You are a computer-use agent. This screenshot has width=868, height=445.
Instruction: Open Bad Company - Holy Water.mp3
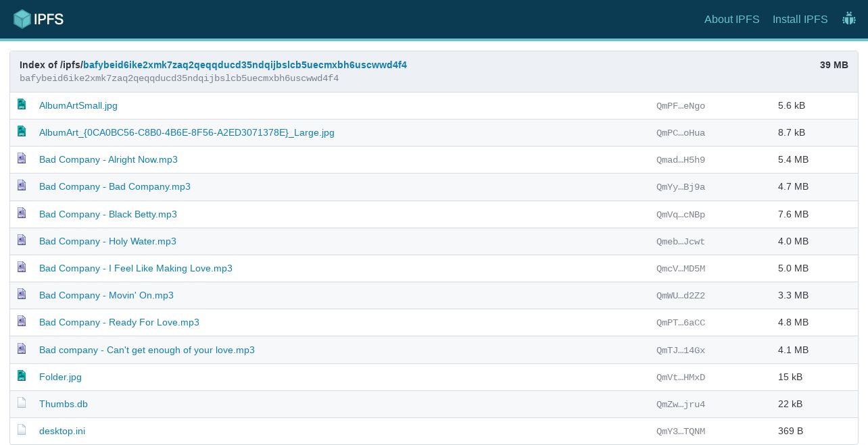[x=107, y=241]
